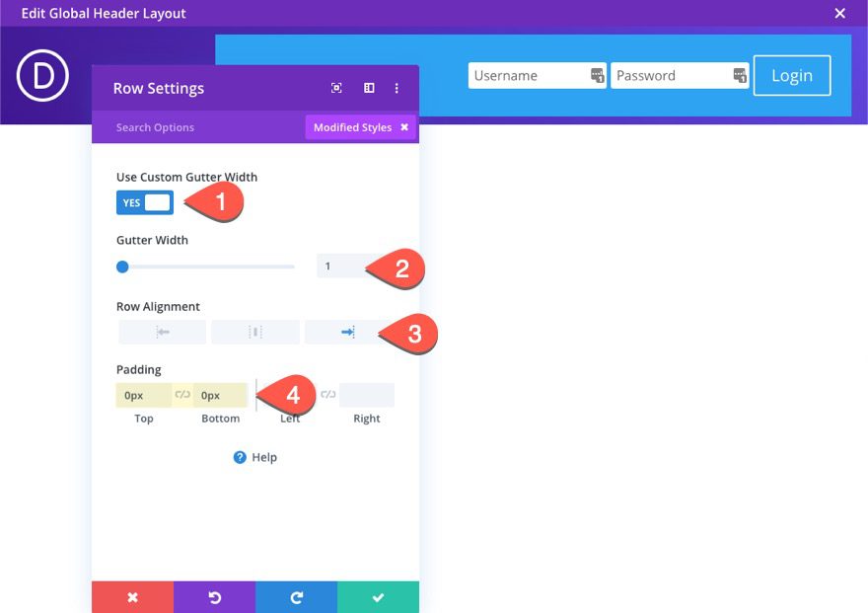Undo the last change in Row Settings
Viewport: 868px width, 613px height.
click(x=214, y=597)
